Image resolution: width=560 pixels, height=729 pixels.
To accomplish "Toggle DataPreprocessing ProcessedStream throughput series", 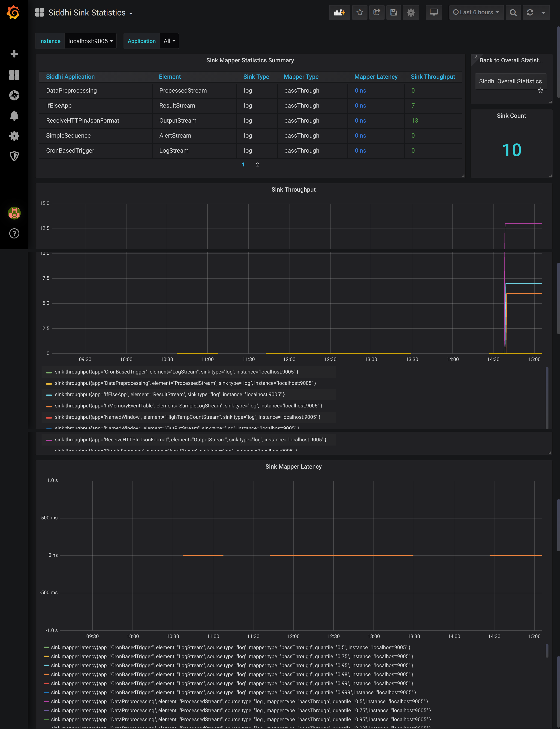I will pyautogui.click(x=185, y=383).
